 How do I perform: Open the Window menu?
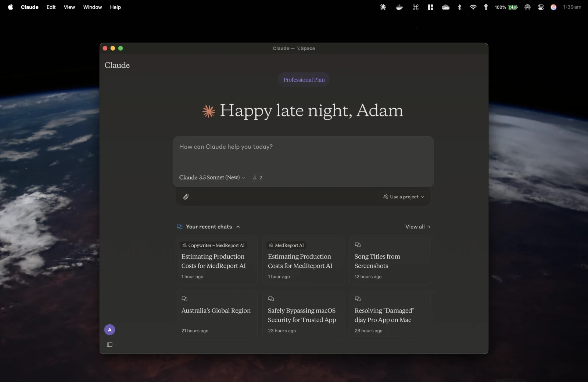[x=93, y=7]
